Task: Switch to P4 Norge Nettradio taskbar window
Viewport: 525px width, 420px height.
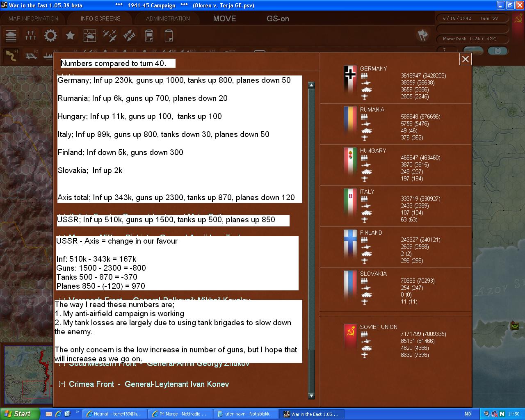Action: point(180,414)
